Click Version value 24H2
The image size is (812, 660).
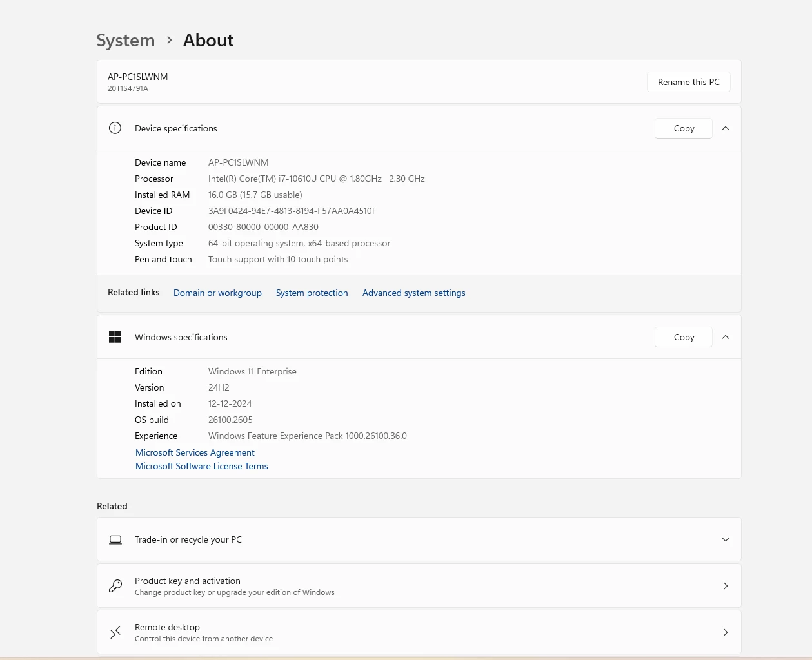pyautogui.click(x=219, y=387)
